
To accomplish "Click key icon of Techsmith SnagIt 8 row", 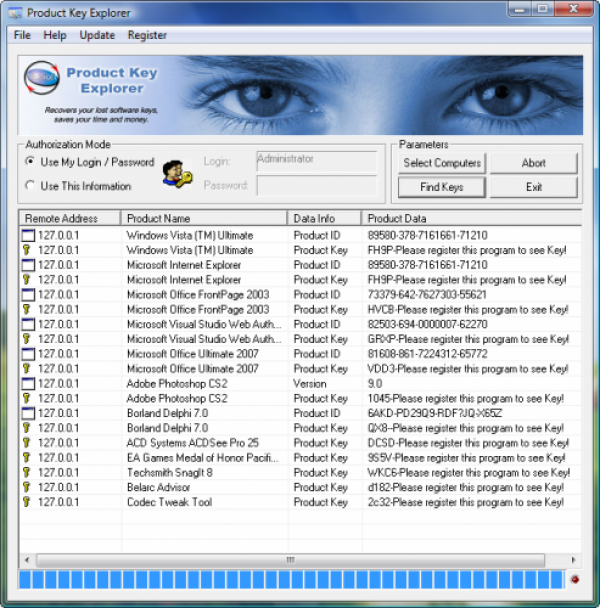I will (x=26, y=473).
